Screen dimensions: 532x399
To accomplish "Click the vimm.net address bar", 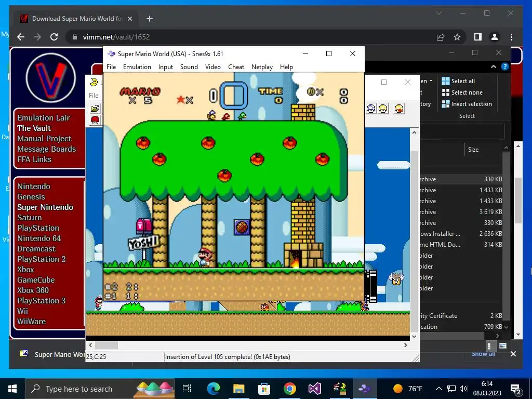I will (x=251, y=37).
